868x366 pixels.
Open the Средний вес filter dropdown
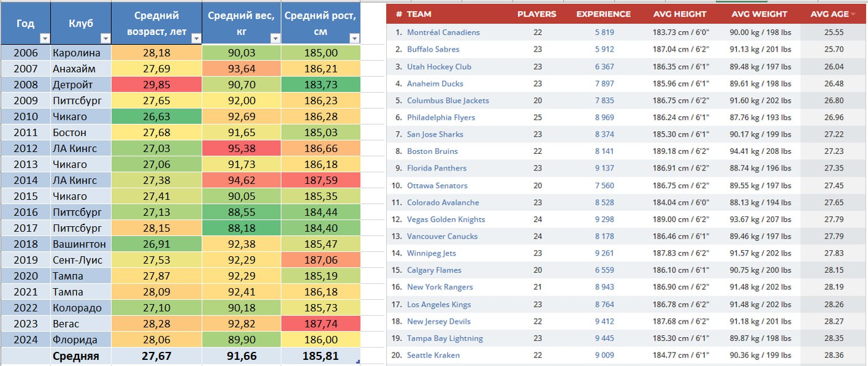(x=276, y=39)
